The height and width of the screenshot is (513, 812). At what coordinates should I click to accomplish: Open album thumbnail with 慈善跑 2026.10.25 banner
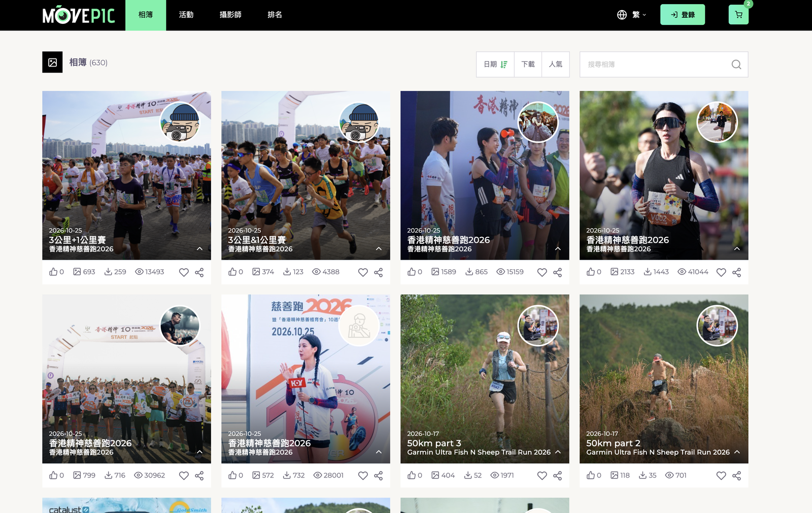pyautogui.click(x=306, y=379)
